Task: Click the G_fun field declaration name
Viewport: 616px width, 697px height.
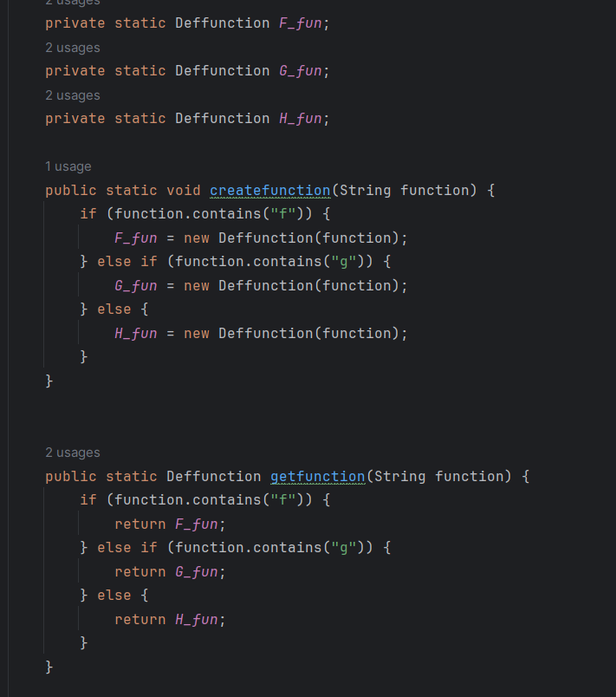Action: pos(301,71)
